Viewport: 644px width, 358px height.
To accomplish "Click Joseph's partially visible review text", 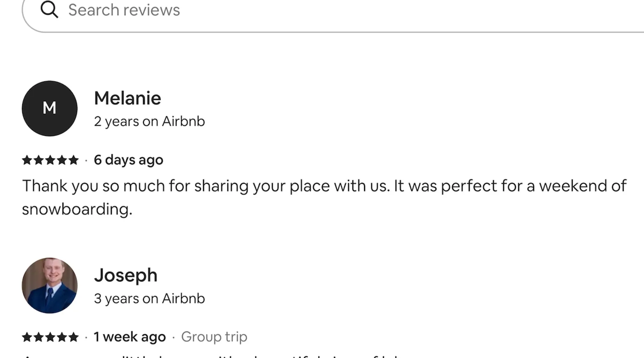I will click(215, 356).
